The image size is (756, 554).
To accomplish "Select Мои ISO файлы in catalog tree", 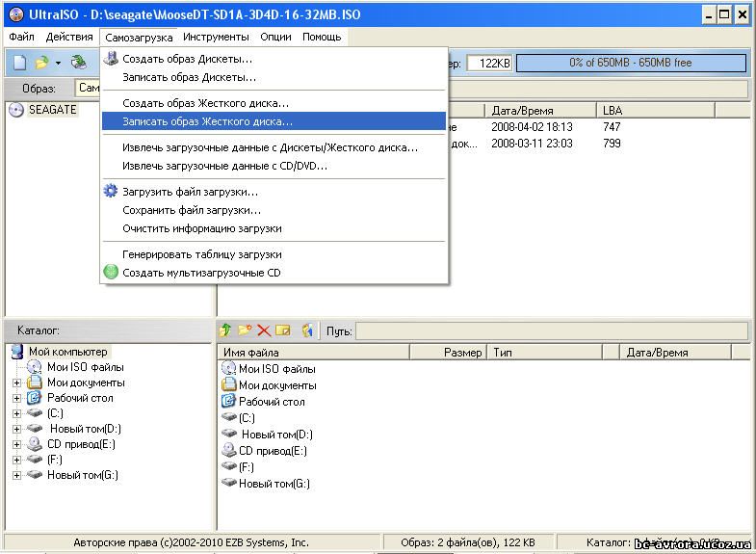I will click(86, 367).
